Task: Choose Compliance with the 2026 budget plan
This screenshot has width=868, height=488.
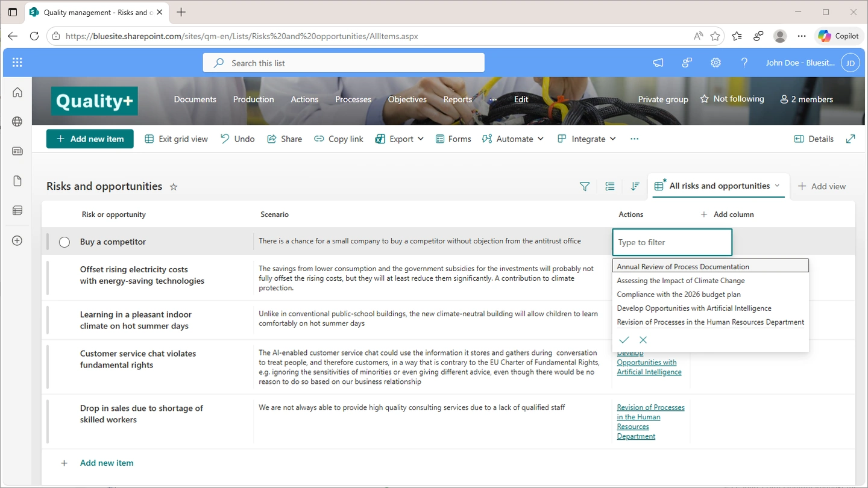Action: click(678, 295)
